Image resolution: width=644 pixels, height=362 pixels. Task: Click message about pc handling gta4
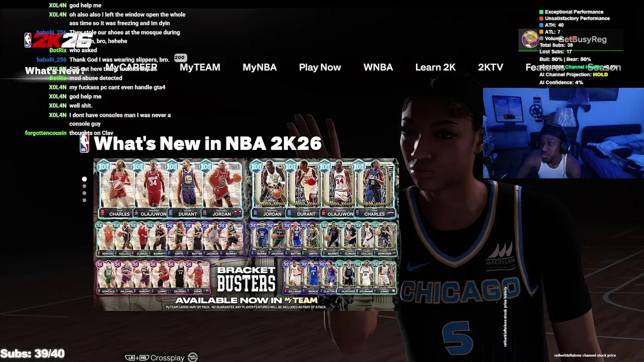point(117,87)
